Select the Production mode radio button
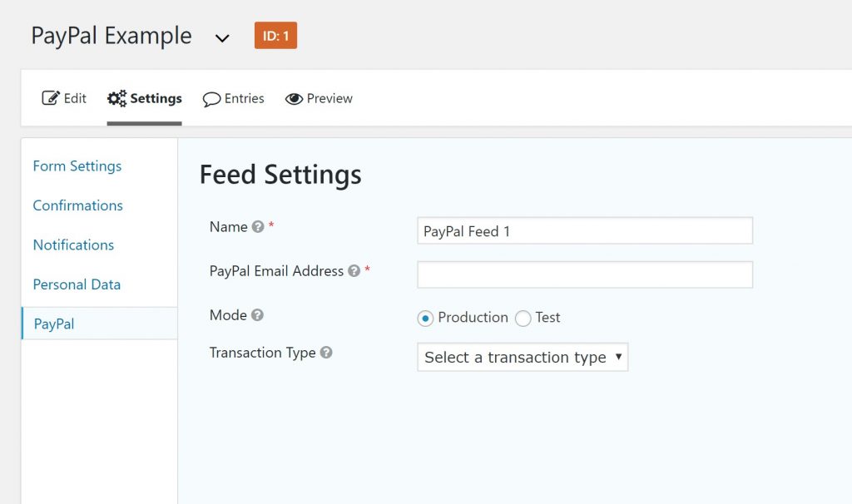Image resolution: width=852 pixels, height=504 pixels. tap(425, 318)
